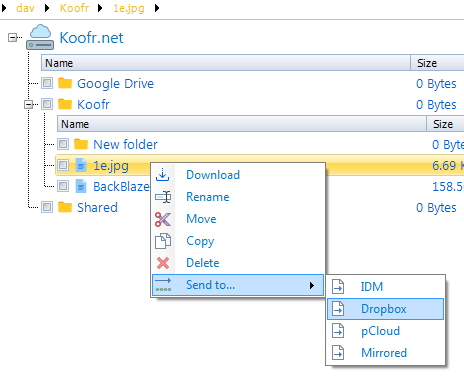The width and height of the screenshot is (464, 376).
Task: Choose Dropbox in the Send to submenu
Action: click(385, 309)
